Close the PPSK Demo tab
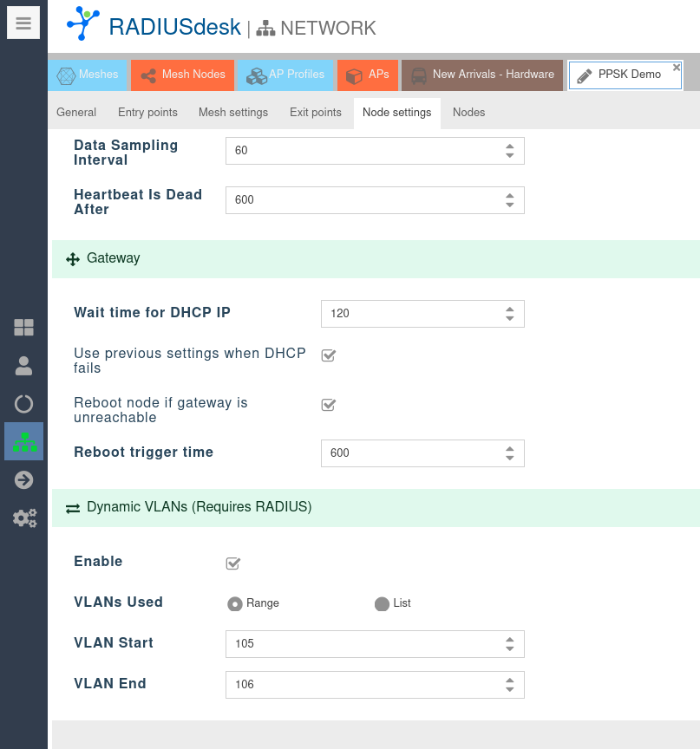 pyautogui.click(x=677, y=68)
